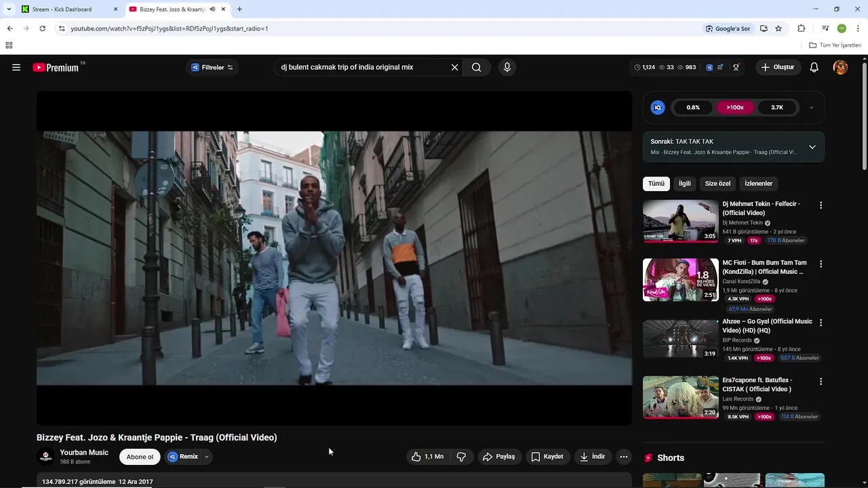Open vidIQ trophy achievements icon
Screen dimensions: 868x488
coord(736,67)
